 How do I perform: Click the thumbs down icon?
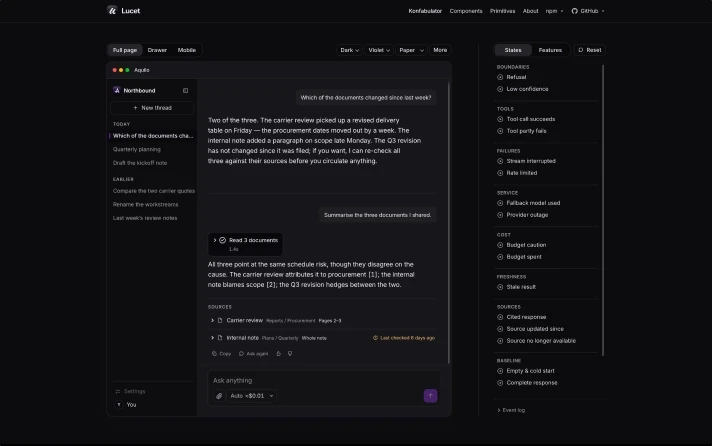(290, 353)
